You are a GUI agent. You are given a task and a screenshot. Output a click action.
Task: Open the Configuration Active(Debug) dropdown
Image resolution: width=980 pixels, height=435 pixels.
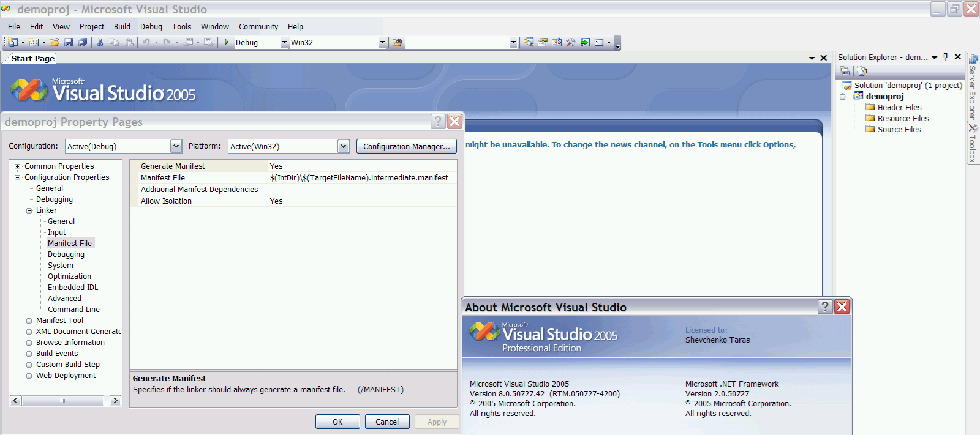pyautogui.click(x=176, y=146)
